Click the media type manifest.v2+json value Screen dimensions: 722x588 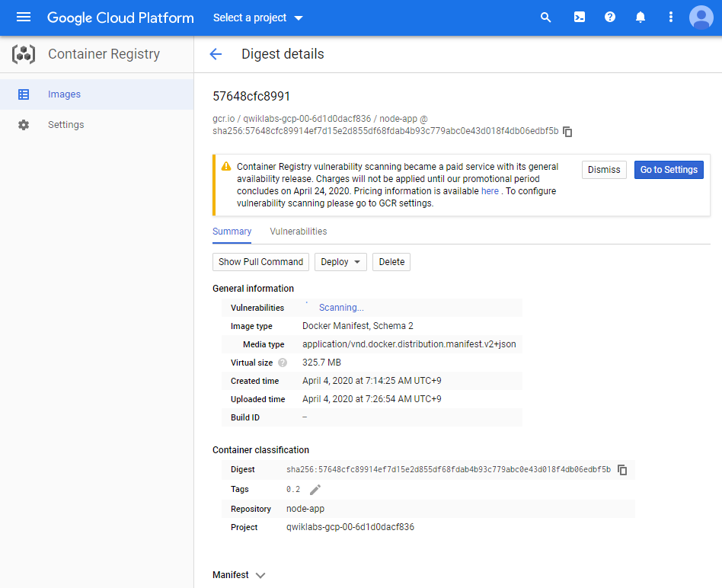(x=409, y=344)
